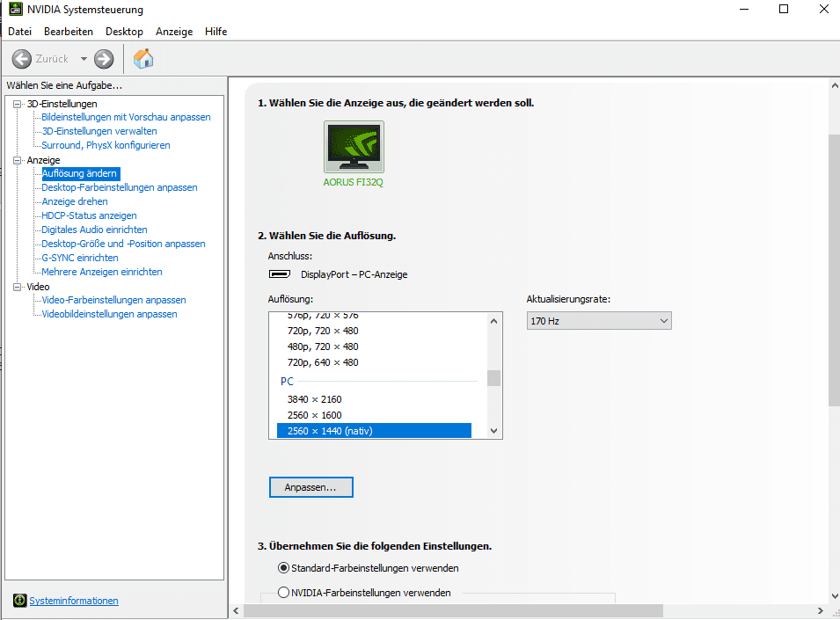Select NVIDIA-Farbeinstellungen verwenden radio button

click(x=283, y=592)
